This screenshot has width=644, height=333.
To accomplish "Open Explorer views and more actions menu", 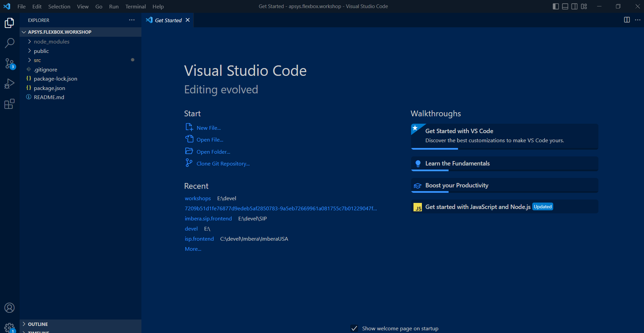I will pyautogui.click(x=132, y=20).
